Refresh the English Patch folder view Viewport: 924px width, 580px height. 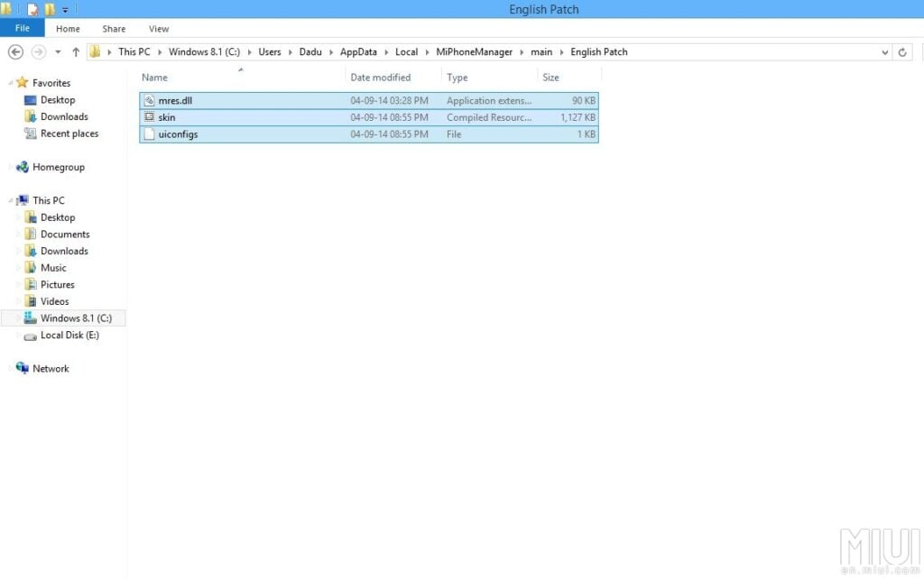click(902, 51)
